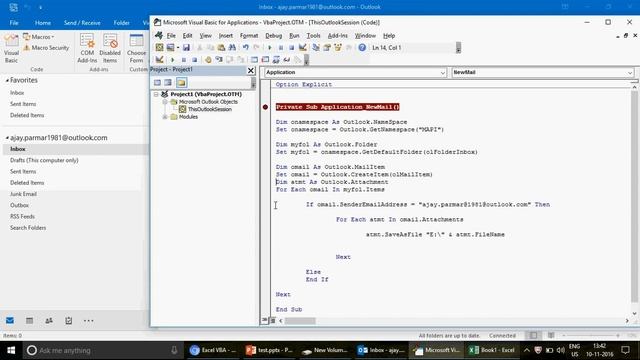This screenshot has width=640, height=360.
Task: Click the Find binoculars icon
Action: point(232,48)
